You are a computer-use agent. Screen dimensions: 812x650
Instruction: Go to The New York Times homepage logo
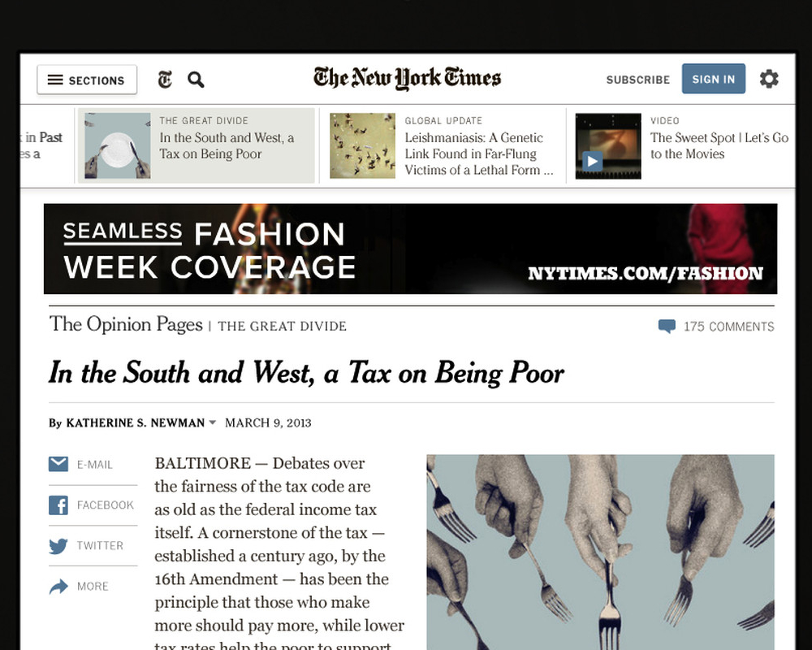[x=407, y=78]
